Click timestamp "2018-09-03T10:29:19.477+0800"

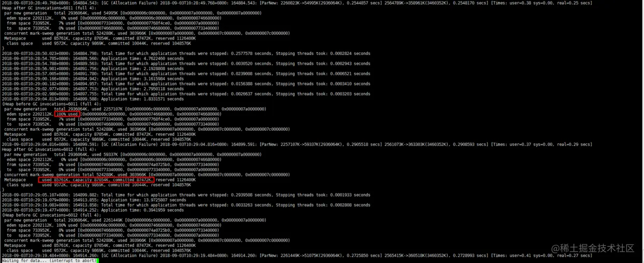pos(36,210)
